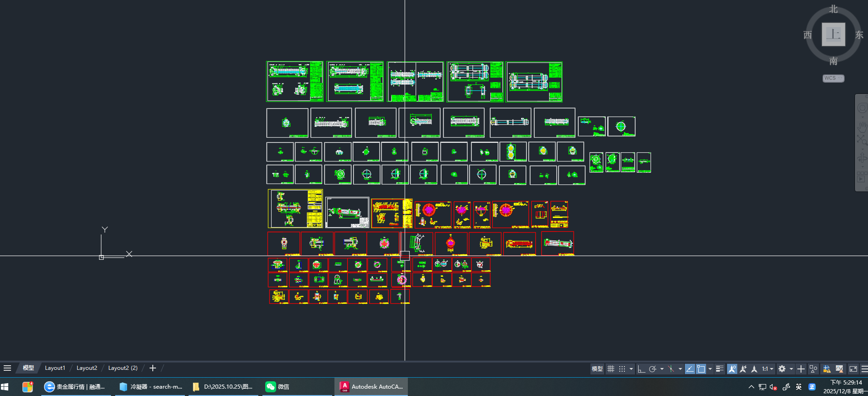Click the ShowMotion icon in navigation bar
868x396 pixels.
tap(862, 177)
